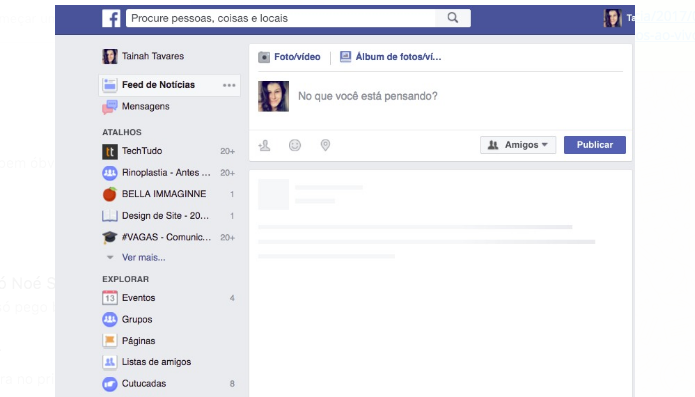The image size is (695, 397).
Task: Click the Ver mais... link
Action: coord(144,257)
